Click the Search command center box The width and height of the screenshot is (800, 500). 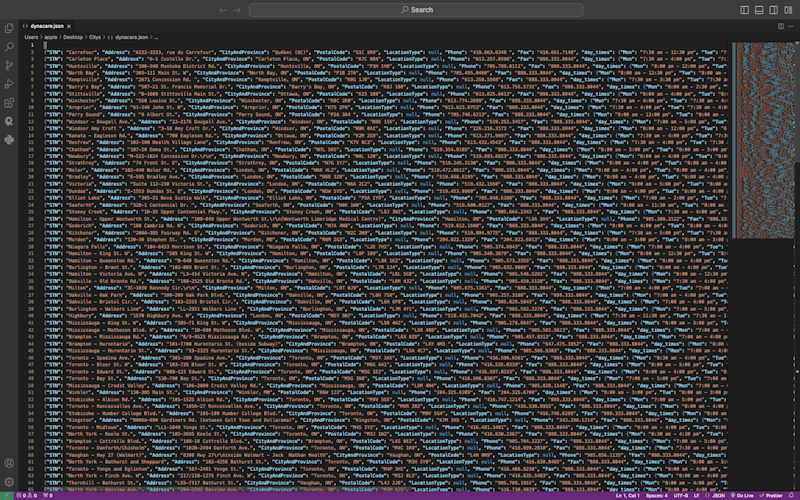point(416,10)
